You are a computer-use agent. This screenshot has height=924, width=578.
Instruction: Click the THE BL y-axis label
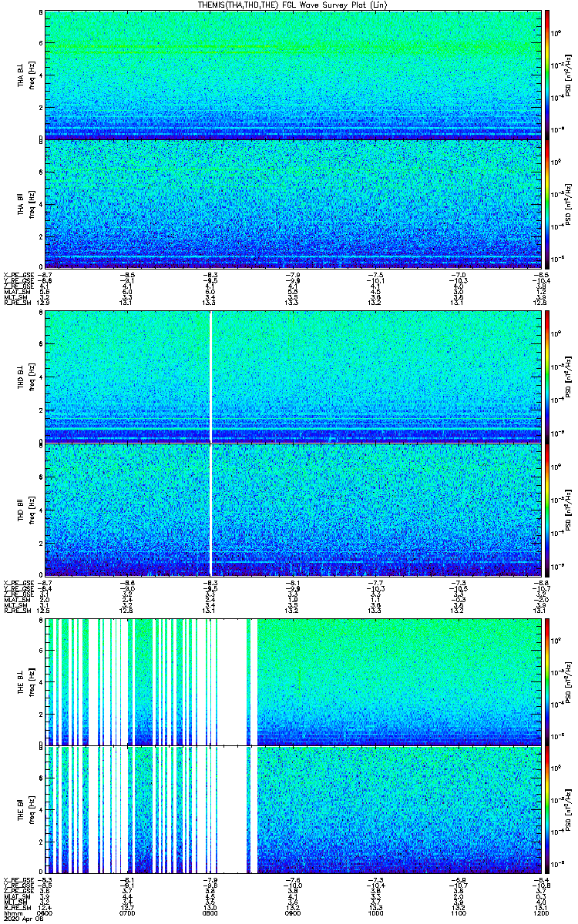[x=21, y=681]
